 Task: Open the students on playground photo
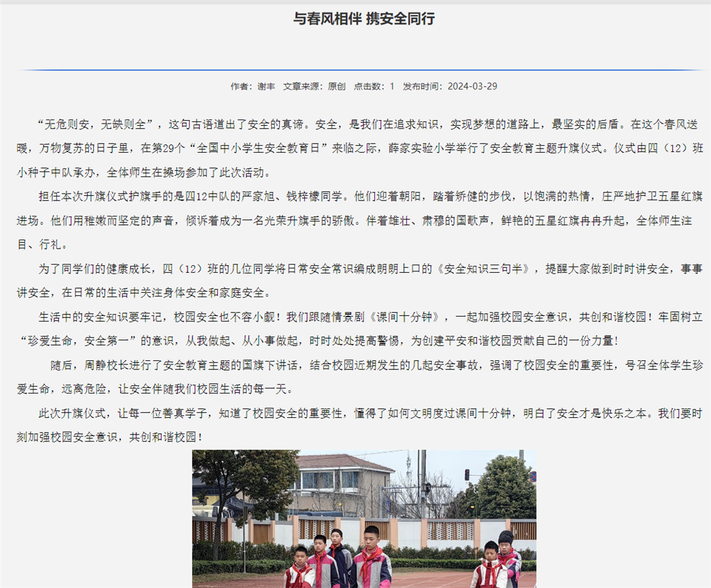point(364,519)
